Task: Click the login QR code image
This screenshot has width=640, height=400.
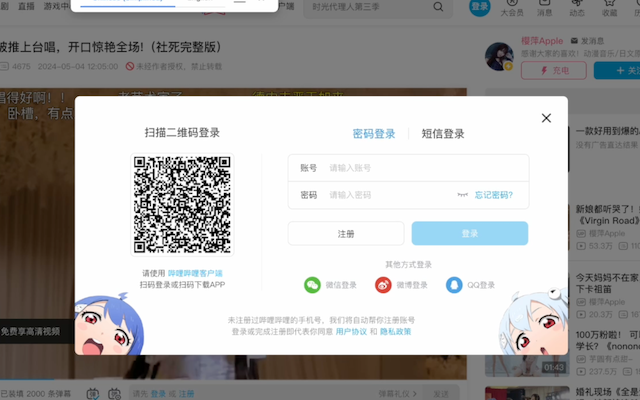Action: click(182, 204)
